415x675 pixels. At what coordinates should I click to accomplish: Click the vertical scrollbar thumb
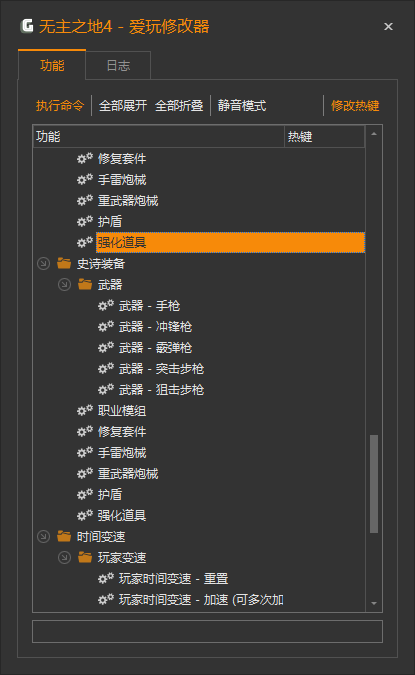374,484
